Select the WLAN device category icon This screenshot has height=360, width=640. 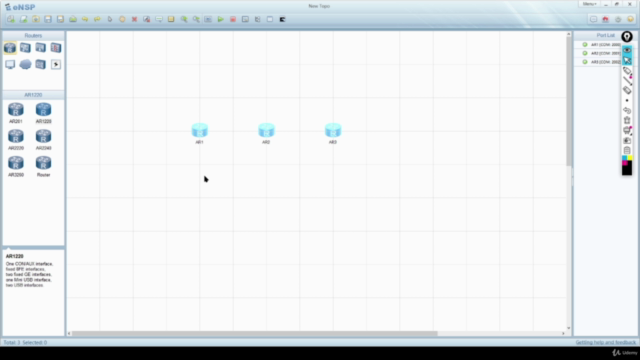coord(40,48)
